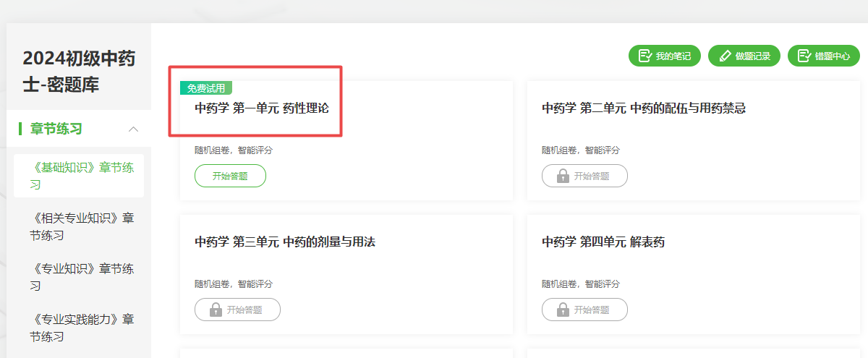Open 中药学 第四单元 解表药 title
Image resolution: width=868 pixels, height=358 pixels.
tap(603, 242)
